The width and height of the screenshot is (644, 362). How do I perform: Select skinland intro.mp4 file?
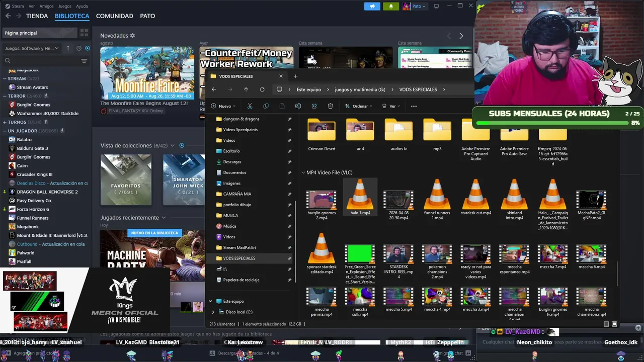click(514, 200)
